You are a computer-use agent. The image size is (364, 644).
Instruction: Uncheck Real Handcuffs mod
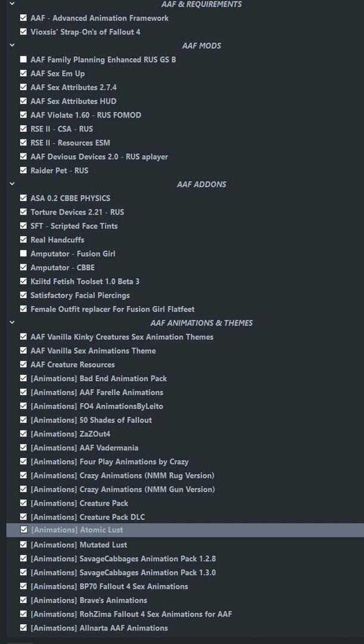(23, 240)
